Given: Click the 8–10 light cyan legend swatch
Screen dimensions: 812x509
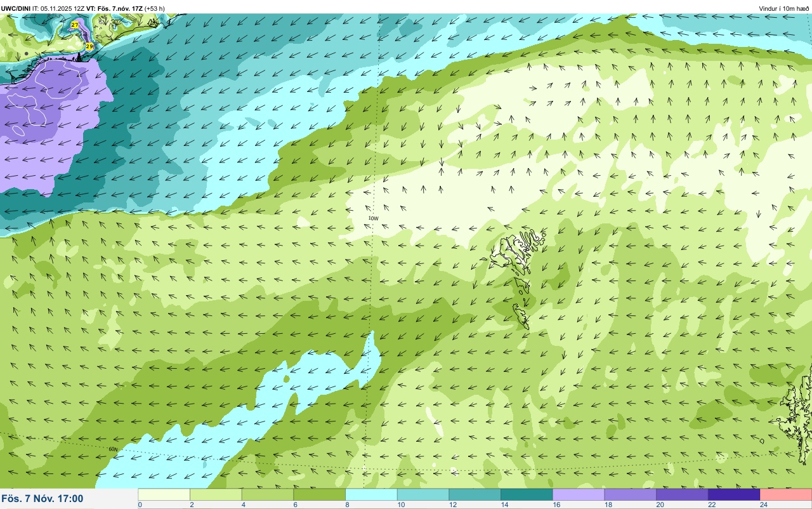Looking at the screenshot, I should (x=372, y=494).
